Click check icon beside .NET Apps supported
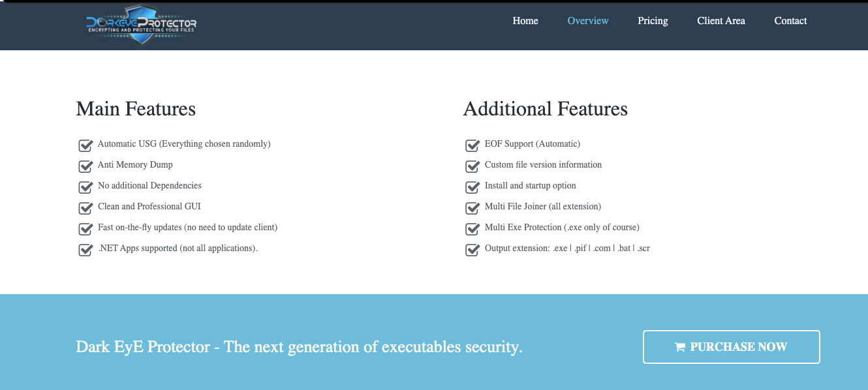This screenshot has height=390, width=868. 85,249
